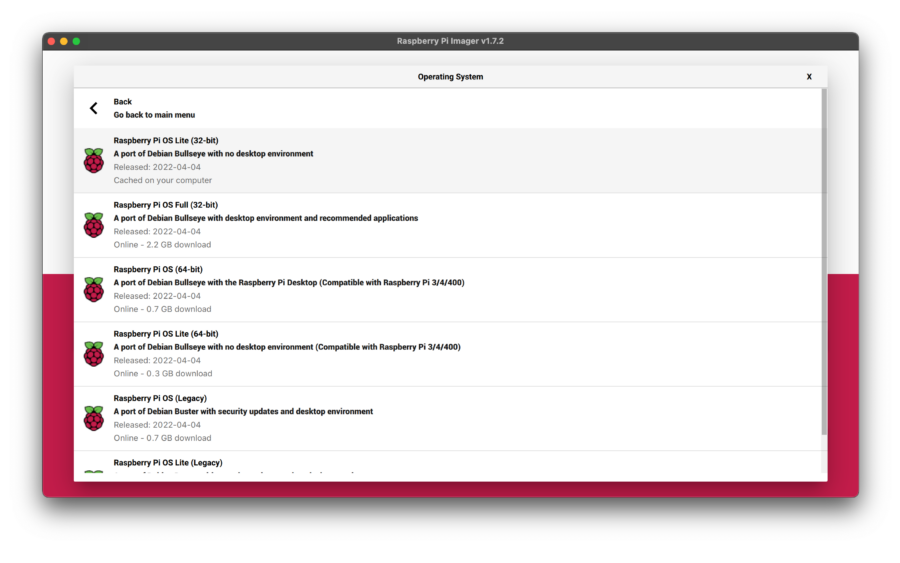Choose Raspberry Pi OS Full (32-bit) entry
The image size is (900, 563).
point(166,205)
